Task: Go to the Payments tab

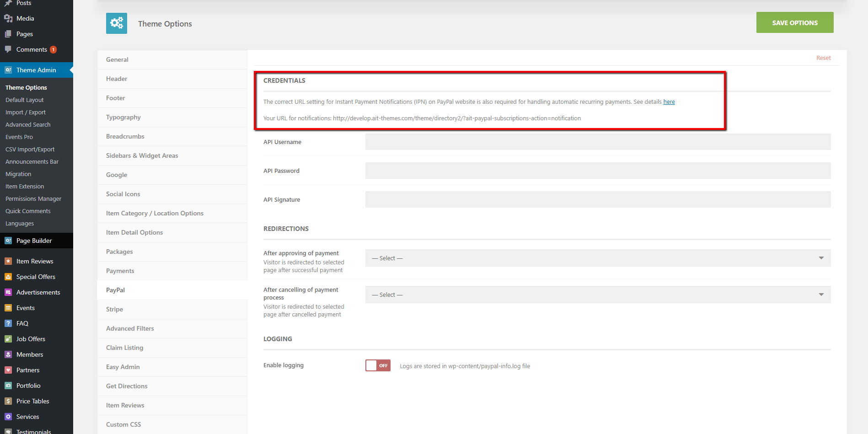Action: [172, 271]
